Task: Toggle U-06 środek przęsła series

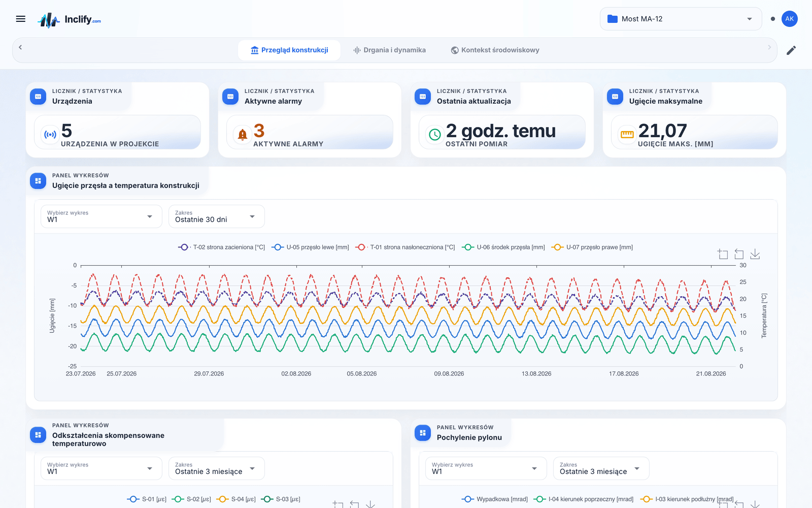Action: click(x=503, y=247)
